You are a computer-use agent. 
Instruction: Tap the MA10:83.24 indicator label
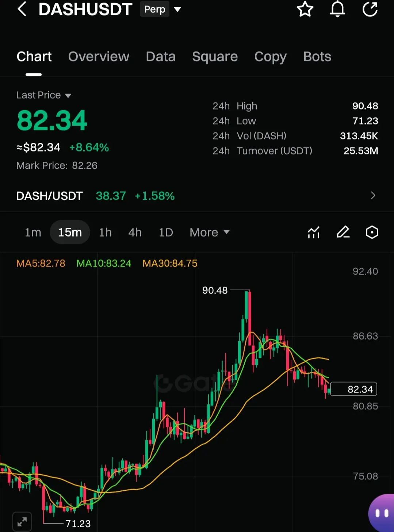click(x=104, y=263)
